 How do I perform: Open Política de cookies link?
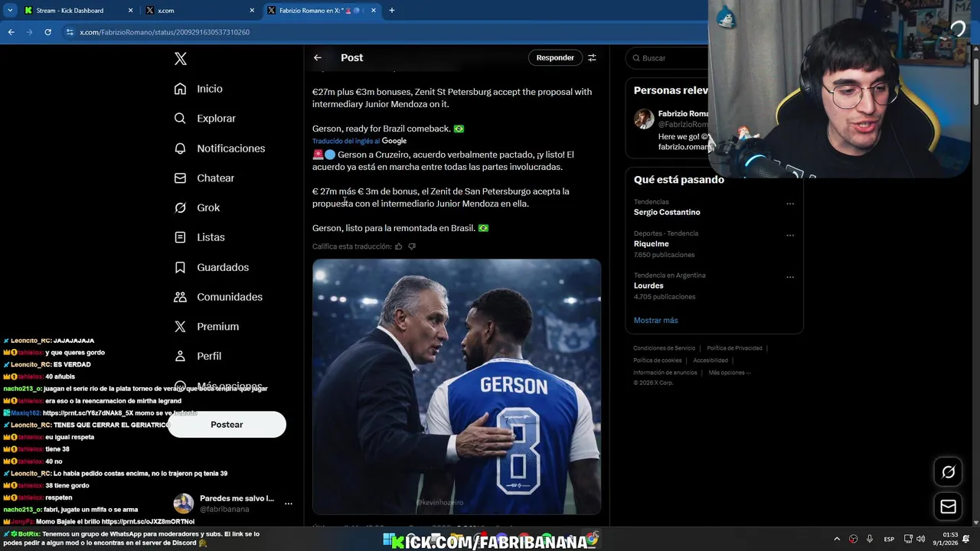click(x=657, y=360)
